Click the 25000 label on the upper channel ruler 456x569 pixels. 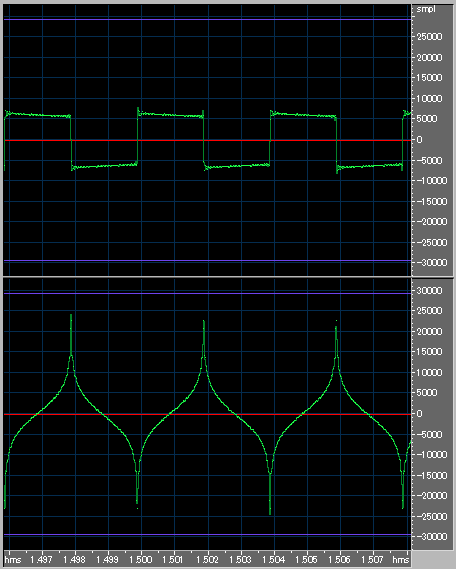point(430,37)
